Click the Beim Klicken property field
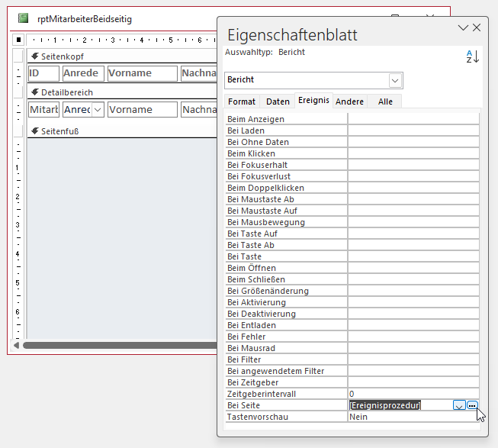 [x=413, y=153]
